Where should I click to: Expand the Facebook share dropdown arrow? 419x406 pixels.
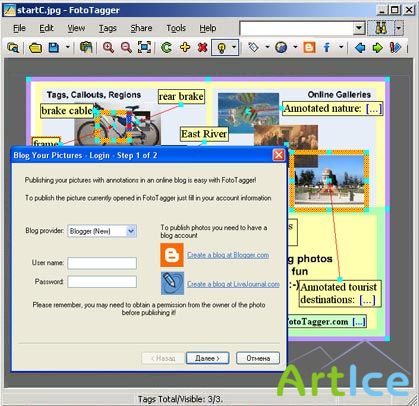[341, 47]
